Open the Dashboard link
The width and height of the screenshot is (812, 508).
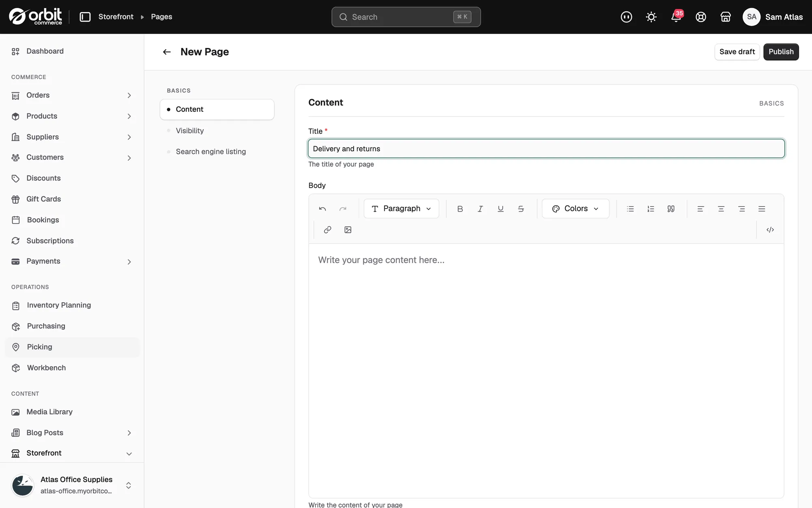click(x=72, y=51)
